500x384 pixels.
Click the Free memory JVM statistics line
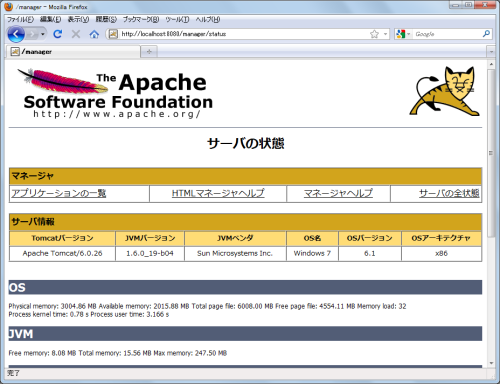click(118, 353)
